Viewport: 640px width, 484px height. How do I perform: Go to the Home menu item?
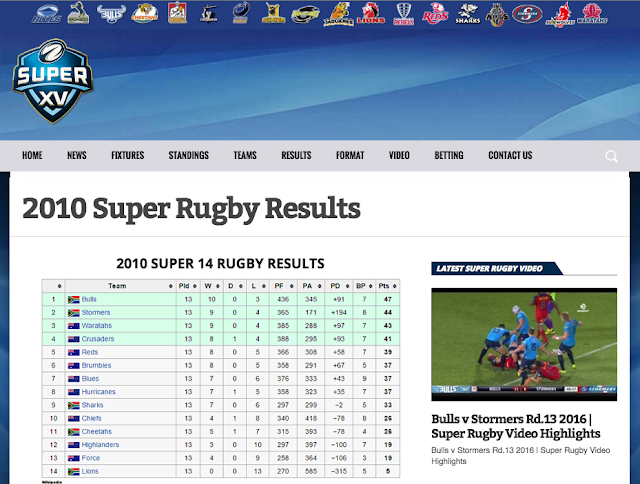pos(32,155)
